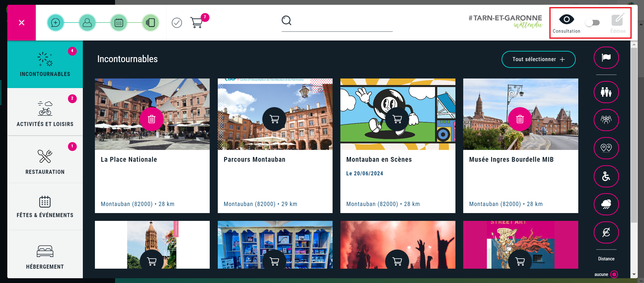Select the euro price filter icon

(x=606, y=232)
